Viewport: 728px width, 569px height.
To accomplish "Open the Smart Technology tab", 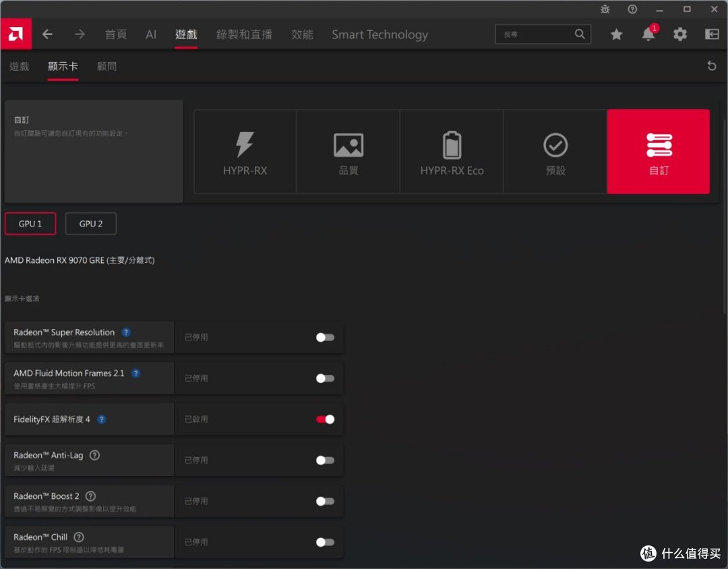I will coord(380,34).
